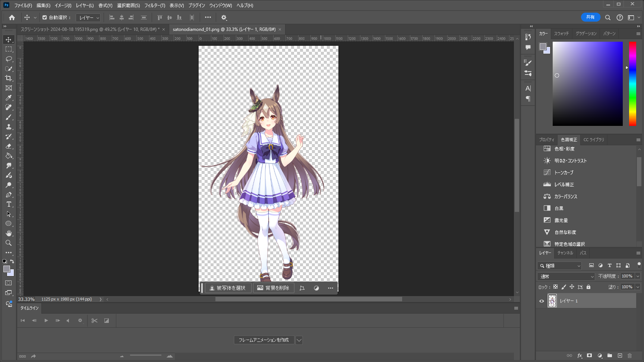Select the Frame tool
This screenshot has height=362, width=644.
(9, 88)
